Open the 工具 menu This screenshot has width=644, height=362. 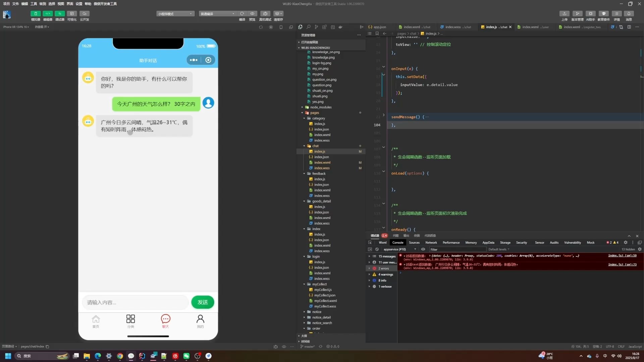[x=34, y=4]
